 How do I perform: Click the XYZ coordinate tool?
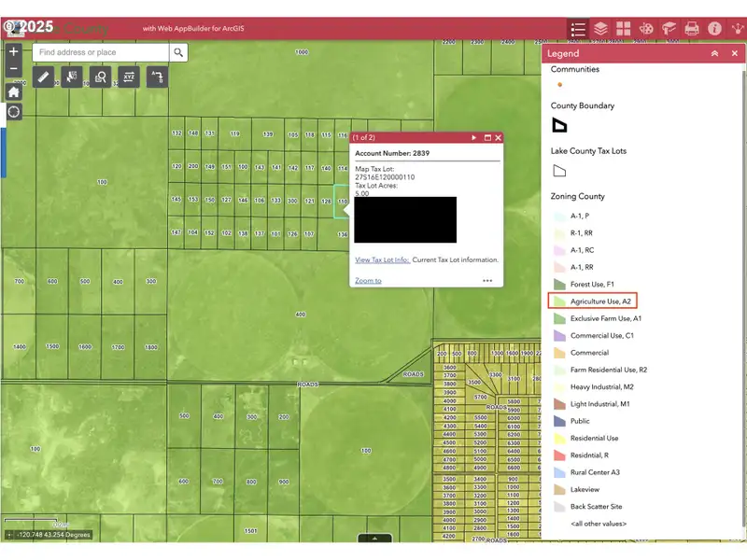129,77
